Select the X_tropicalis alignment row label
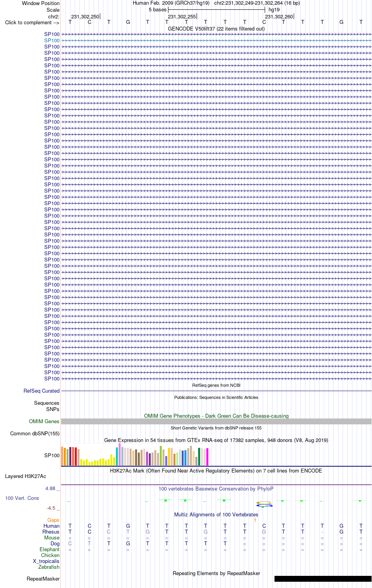Screen dimensions: 372x588 (46, 561)
